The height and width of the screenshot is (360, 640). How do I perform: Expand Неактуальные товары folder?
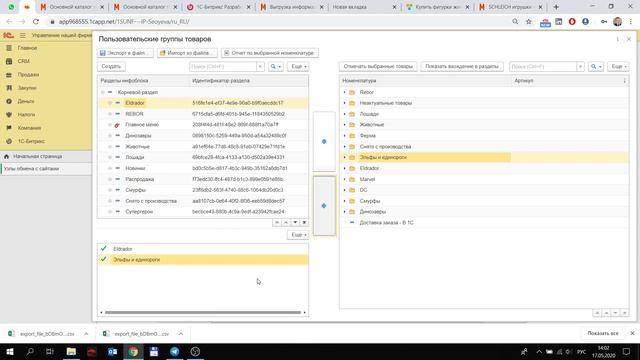pos(344,103)
